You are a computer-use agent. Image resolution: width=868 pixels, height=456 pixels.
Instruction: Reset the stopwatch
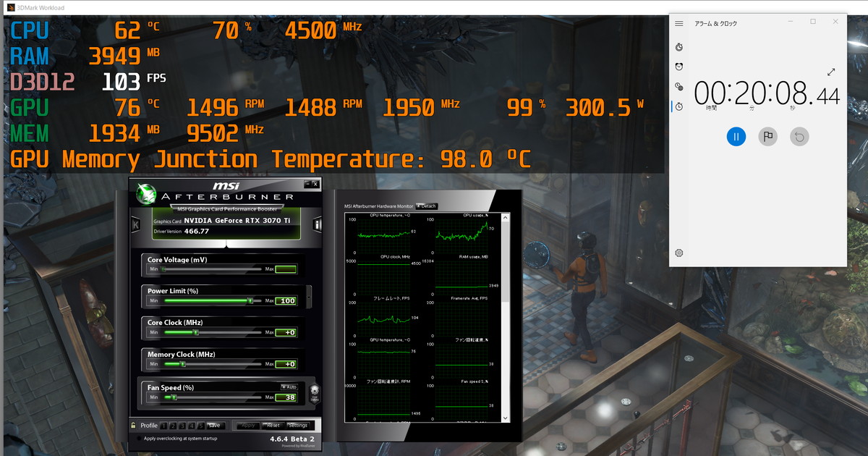tap(799, 136)
